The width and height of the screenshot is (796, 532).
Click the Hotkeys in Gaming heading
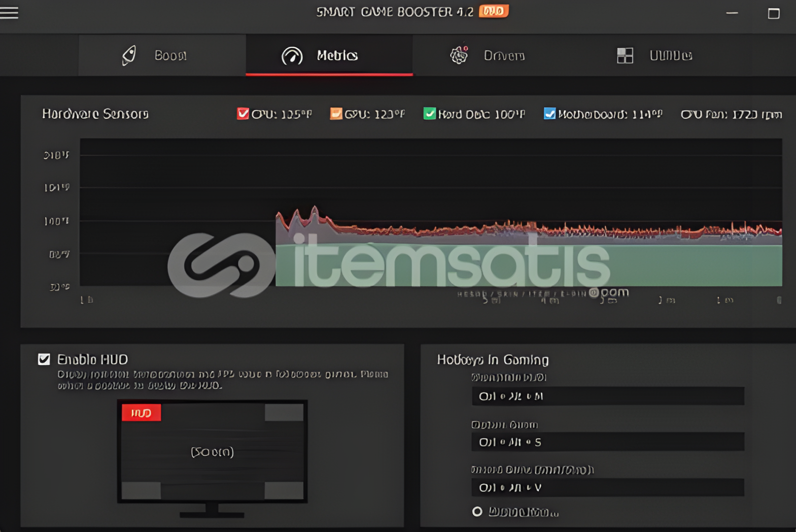[493, 360]
